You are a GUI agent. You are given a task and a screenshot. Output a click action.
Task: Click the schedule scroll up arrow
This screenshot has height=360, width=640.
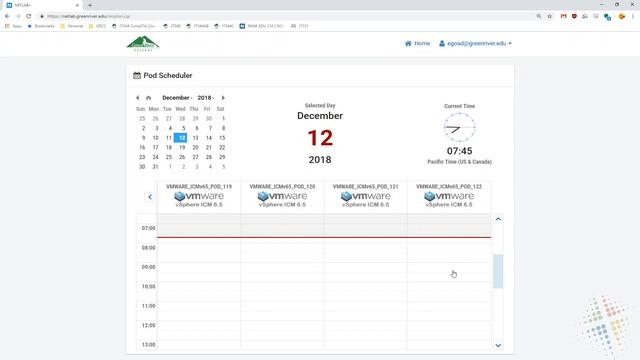498,219
